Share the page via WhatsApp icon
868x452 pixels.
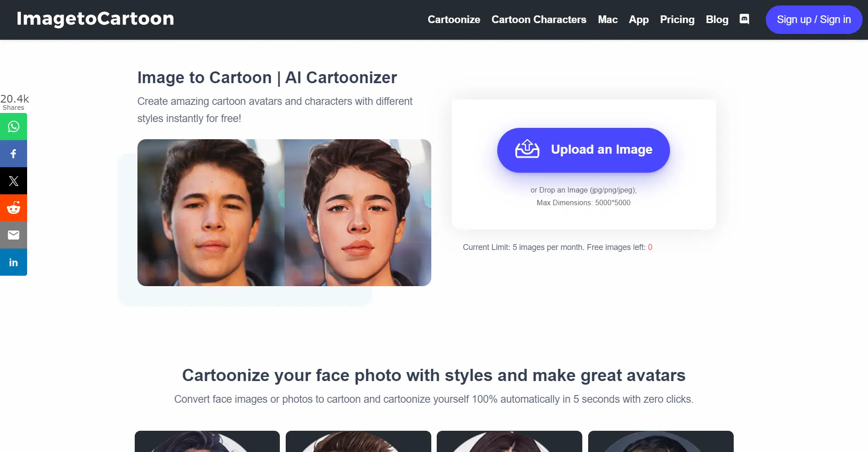coord(14,127)
